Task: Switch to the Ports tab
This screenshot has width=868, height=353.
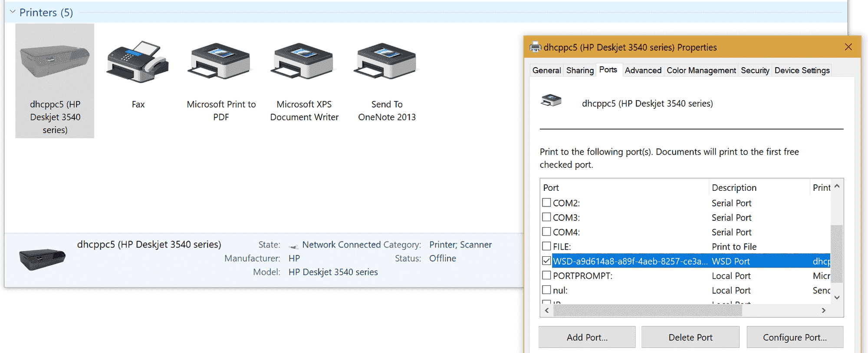Action: (608, 69)
